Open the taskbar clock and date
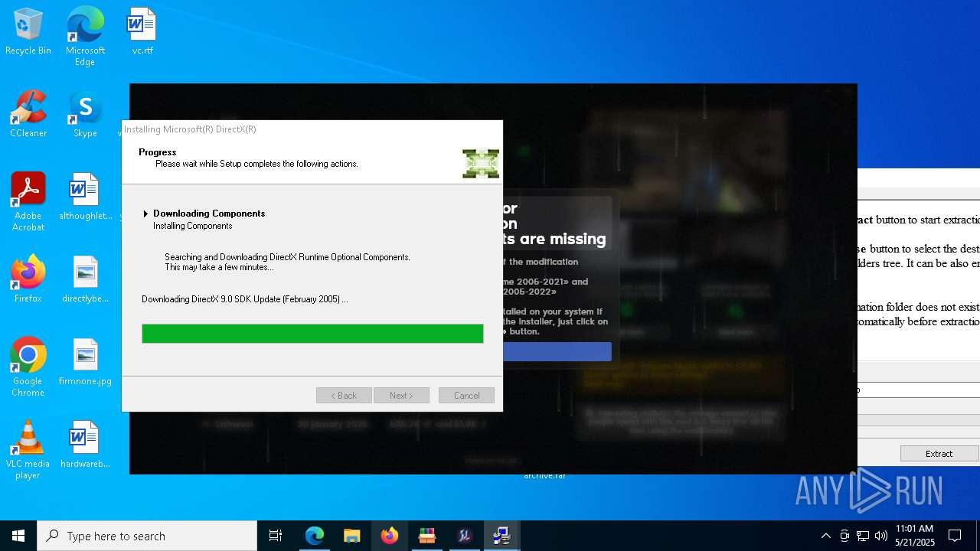The image size is (980, 551). [x=915, y=536]
